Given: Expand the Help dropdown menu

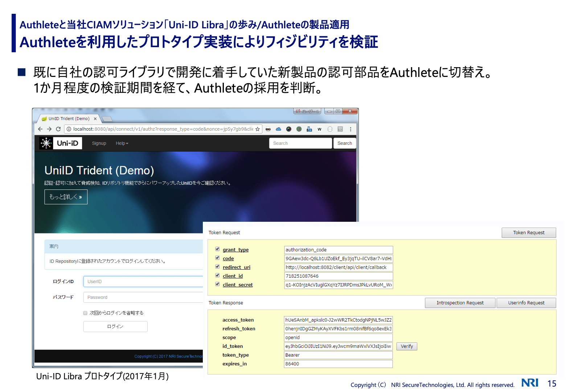Looking at the screenshot, I should (x=122, y=143).
